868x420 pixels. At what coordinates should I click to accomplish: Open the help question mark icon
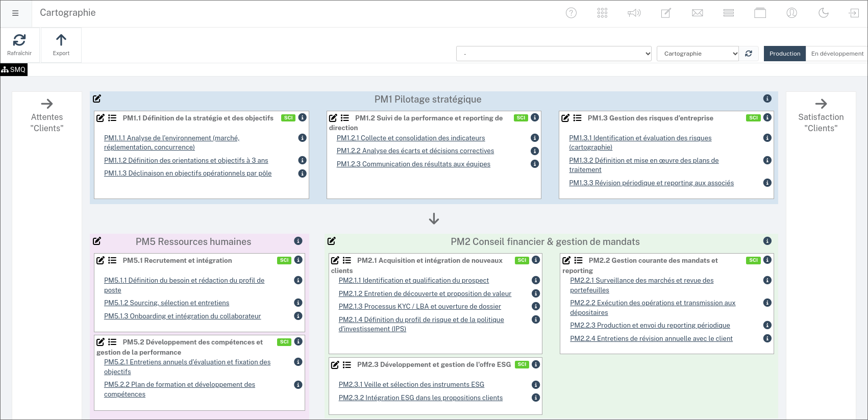571,13
